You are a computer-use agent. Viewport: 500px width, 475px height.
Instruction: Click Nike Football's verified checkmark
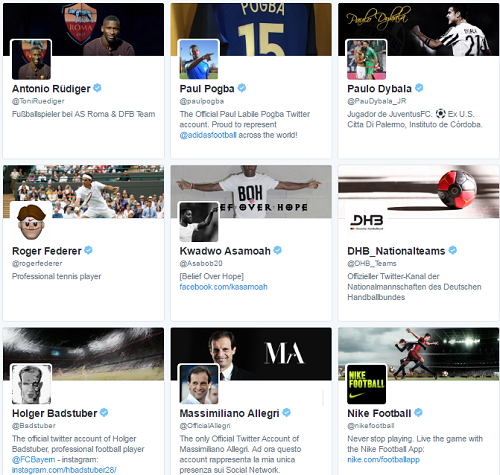418,413
